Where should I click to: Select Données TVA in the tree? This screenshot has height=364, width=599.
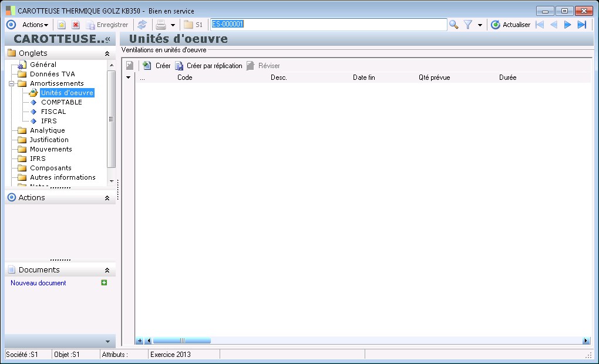(x=52, y=74)
